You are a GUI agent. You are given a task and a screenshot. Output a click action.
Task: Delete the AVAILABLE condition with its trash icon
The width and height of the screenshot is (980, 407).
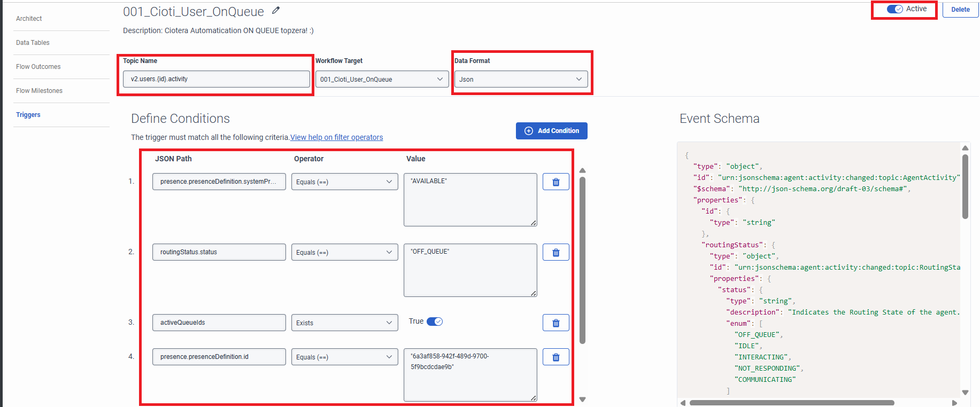click(555, 182)
